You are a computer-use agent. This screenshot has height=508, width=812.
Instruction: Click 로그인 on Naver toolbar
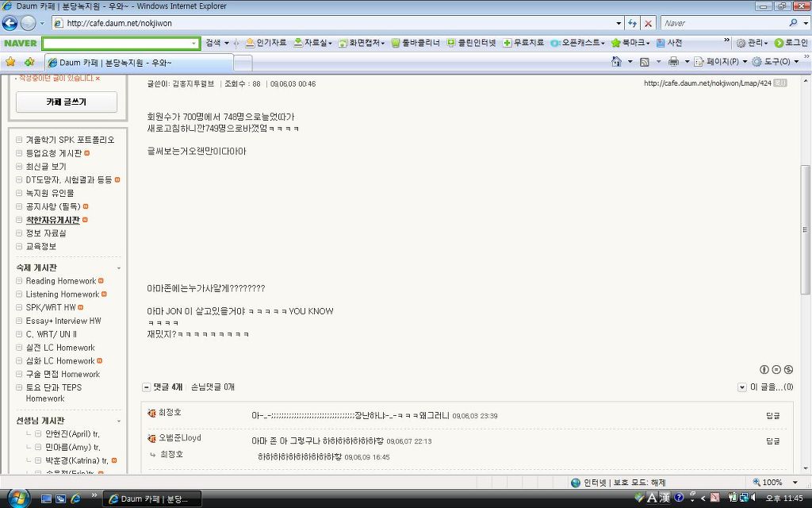791,43
